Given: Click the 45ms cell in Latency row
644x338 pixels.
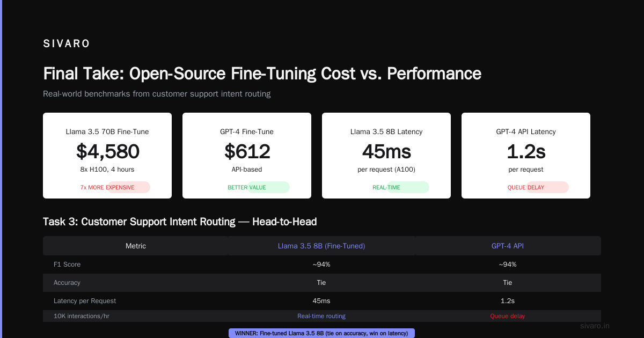Looking at the screenshot, I should click(x=321, y=301).
